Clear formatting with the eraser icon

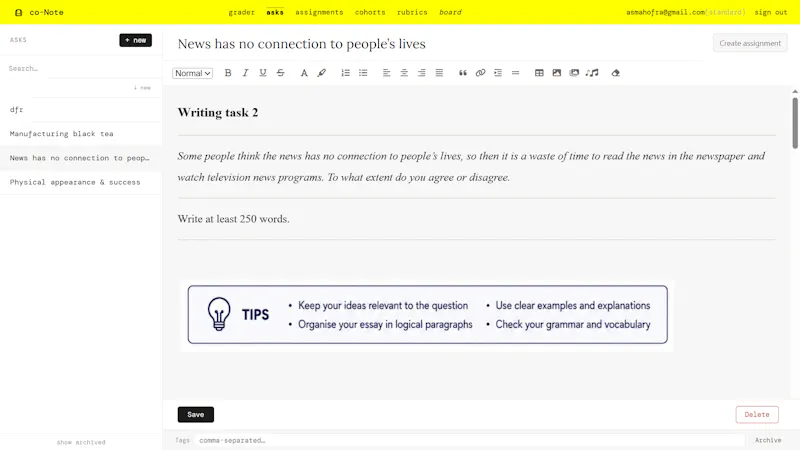616,73
